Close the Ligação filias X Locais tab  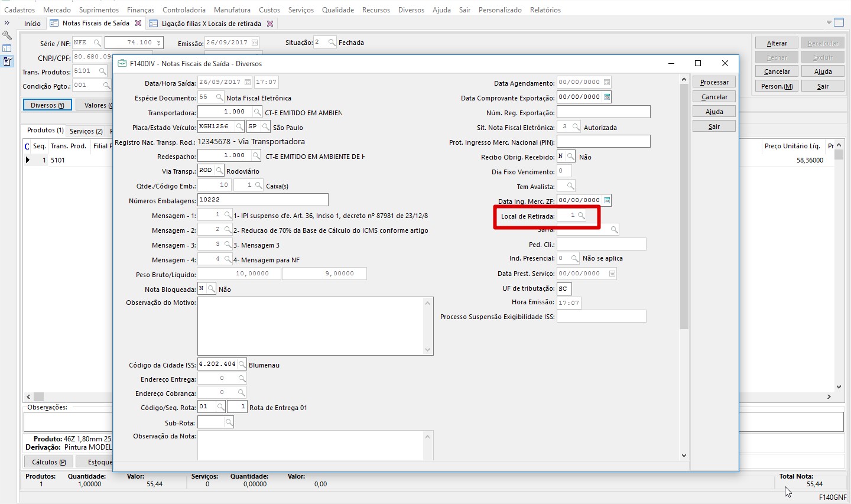(x=270, y=24)
